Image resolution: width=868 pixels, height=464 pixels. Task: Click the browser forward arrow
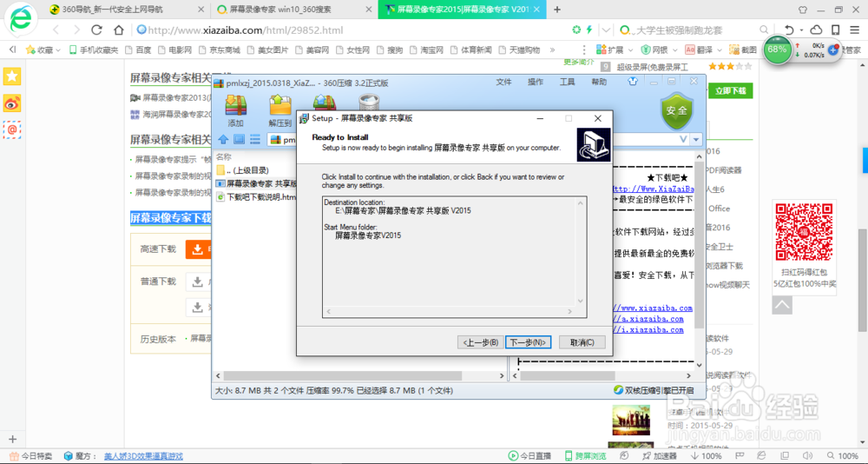pos(76,30)
